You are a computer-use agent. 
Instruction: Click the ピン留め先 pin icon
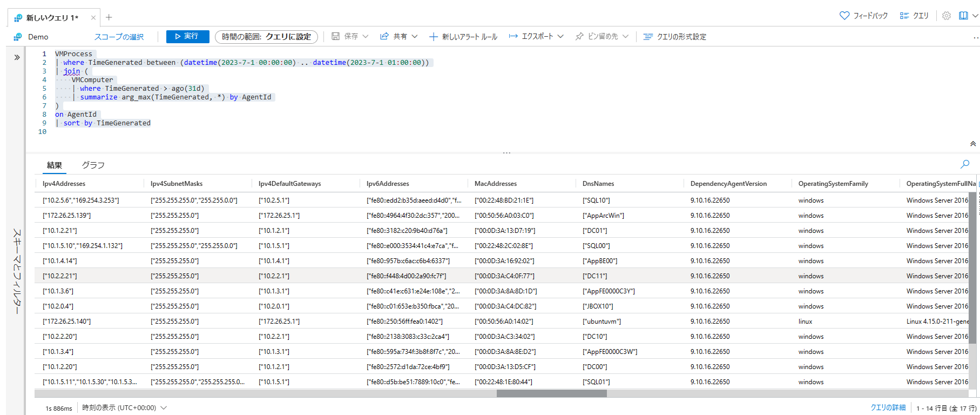(579, 36)
